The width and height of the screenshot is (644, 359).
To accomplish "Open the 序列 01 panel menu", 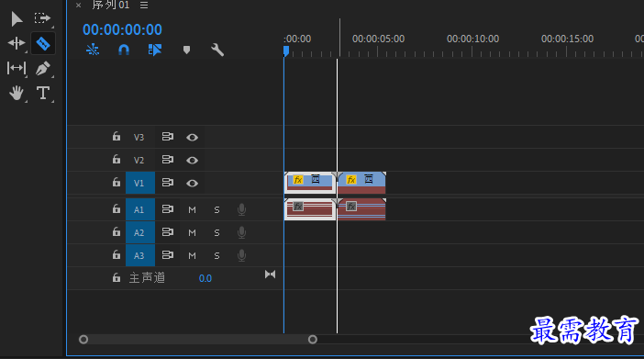I will tap(144, 6).
